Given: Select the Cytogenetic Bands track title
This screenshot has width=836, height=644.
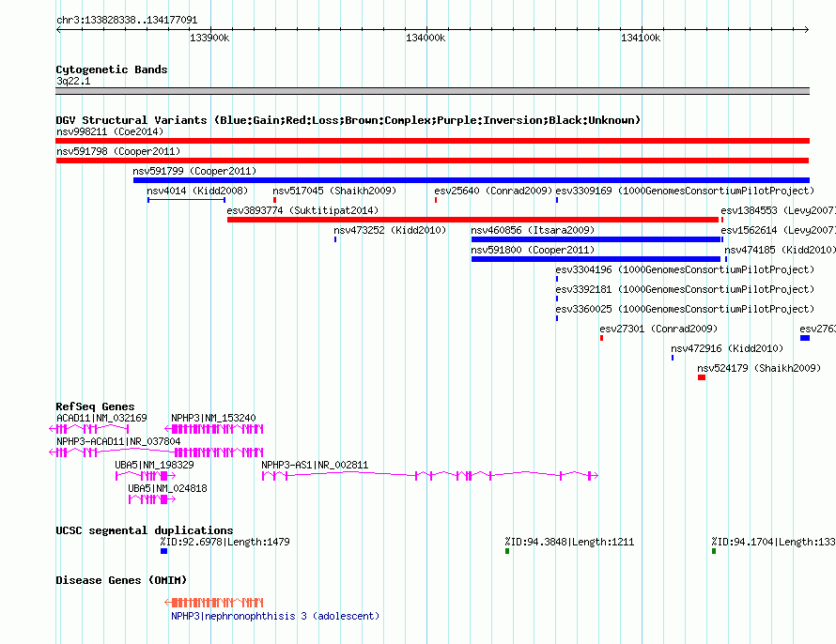Looking at the screenshot, I should click(112, 69).
